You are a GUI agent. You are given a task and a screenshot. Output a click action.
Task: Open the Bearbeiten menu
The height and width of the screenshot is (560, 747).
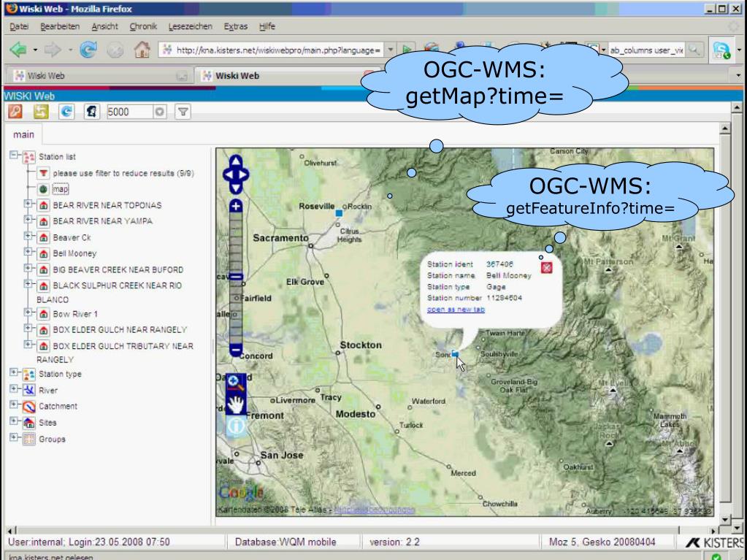[x=60, y=26]
